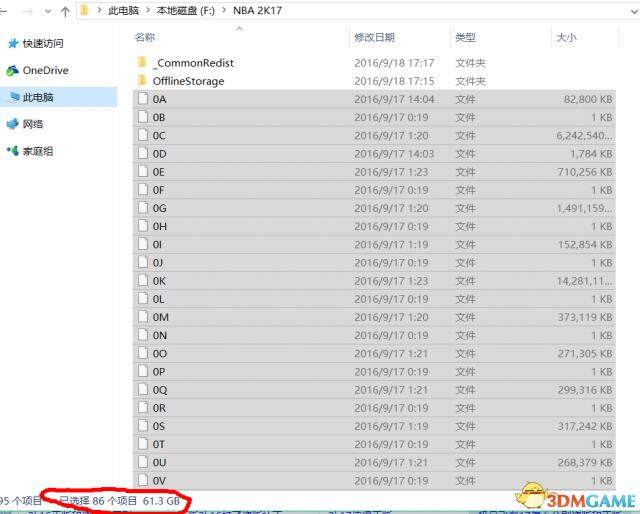Open 家庭组 in the navigation pane
Image resolution: width=640 pixels, height=514 pixels.
[38, 151]
